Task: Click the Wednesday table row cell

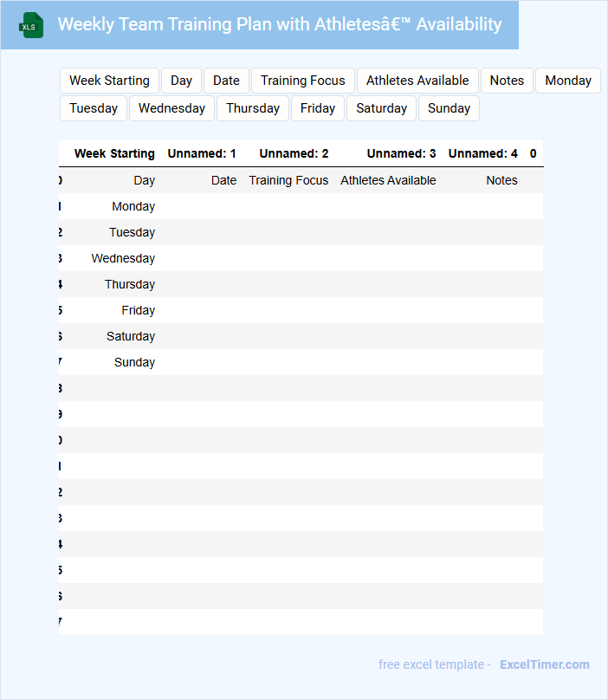Action: coord(123,258)
